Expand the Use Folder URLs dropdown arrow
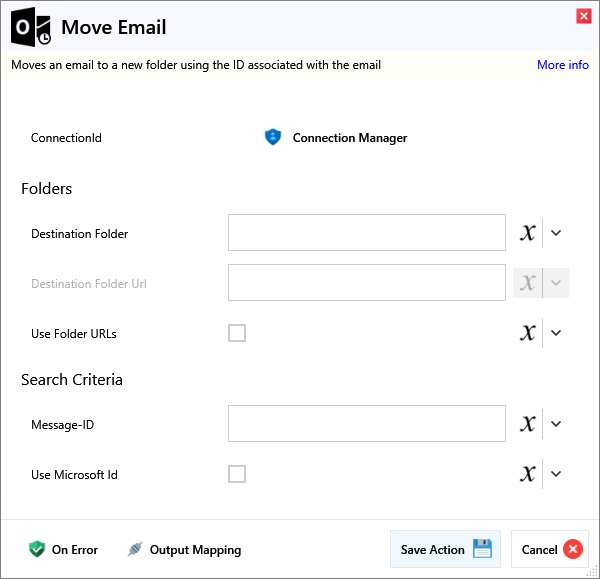This screenshot has height=579, width=600. [x=557, y=333]
